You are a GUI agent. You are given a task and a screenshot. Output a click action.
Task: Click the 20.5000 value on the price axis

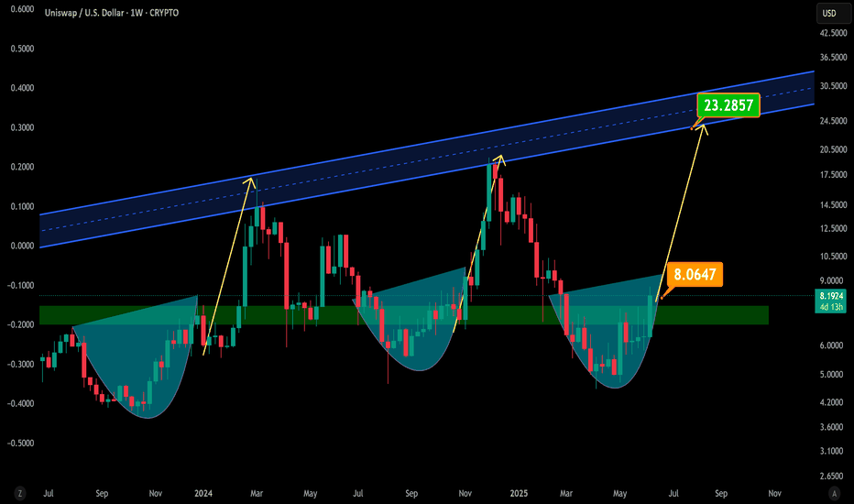click(x=833, y=149)
